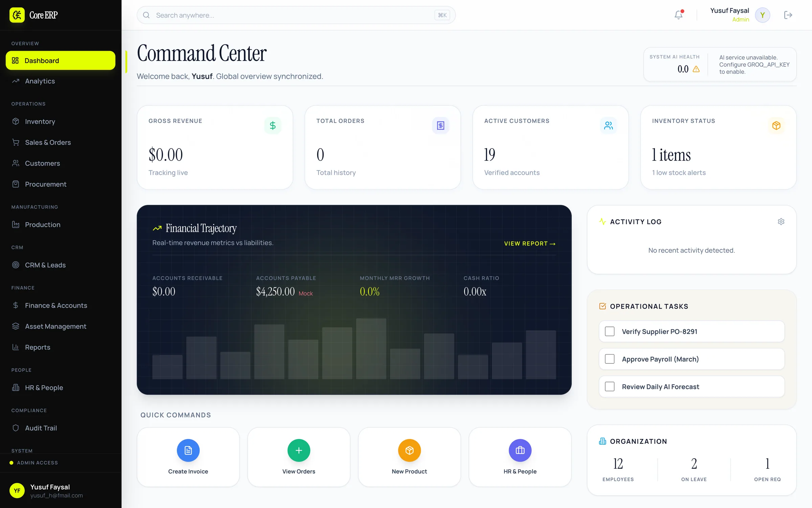This screenshot has height=508, width=812.
Task: Go to Analytics in the sidebar
Action: pyautogui.click(x=61, y=81)
